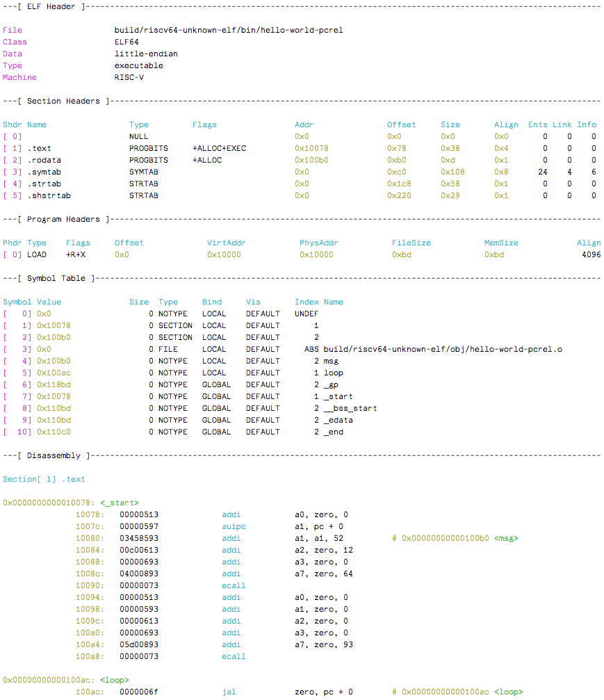Screen dimensions: 604x700
Task: Click address 10084 in disassembly
Action: pos(90,551)
